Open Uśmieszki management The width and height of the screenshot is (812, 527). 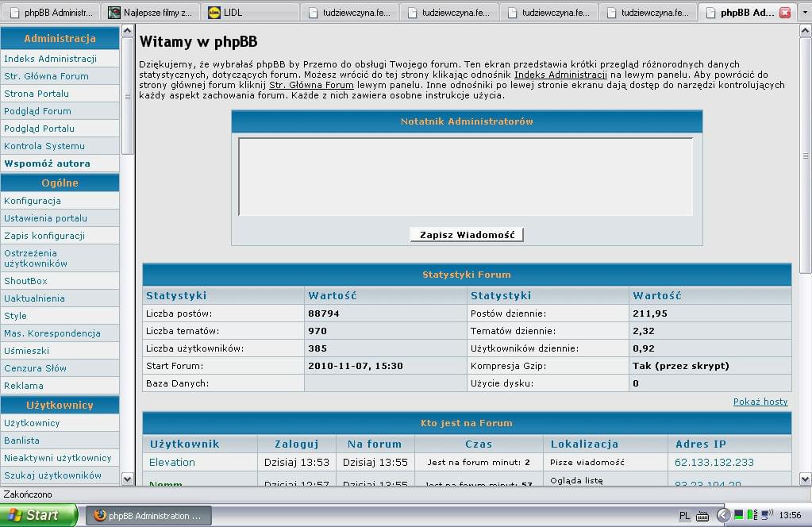coord(26,351)
